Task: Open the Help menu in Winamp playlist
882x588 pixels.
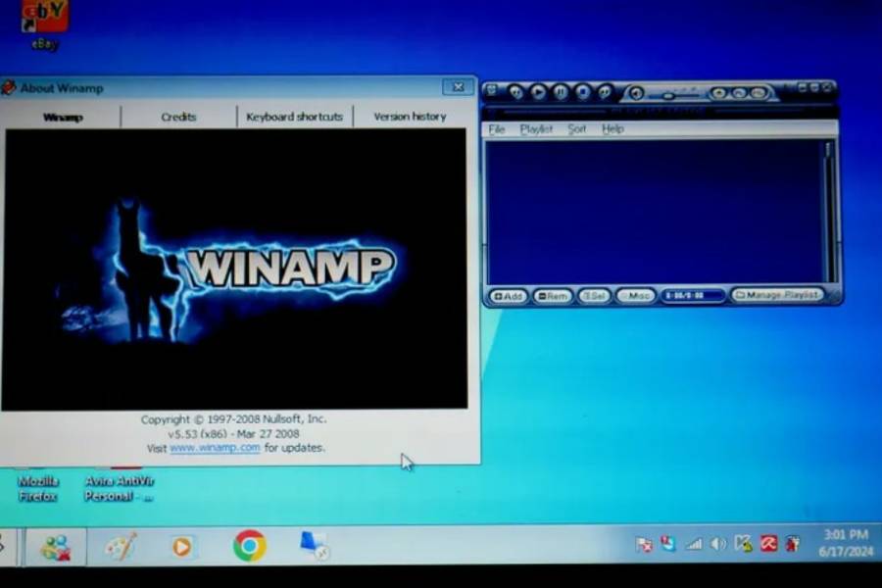Action: (612, 129)
